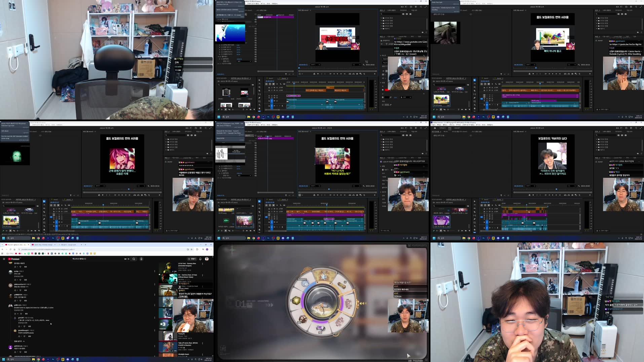Open KakaoTalk from the taskbar
The height and width of the screenshot is (362, 644).
coord(63,359)
